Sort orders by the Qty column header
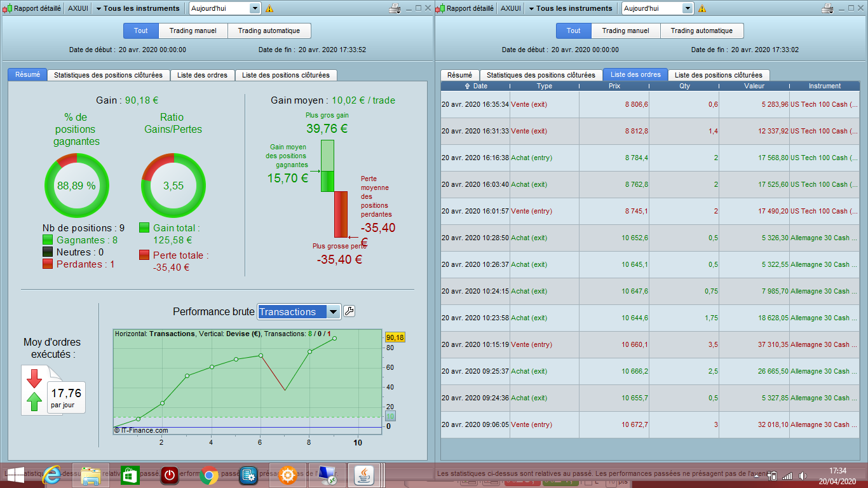 pos(684,86)
